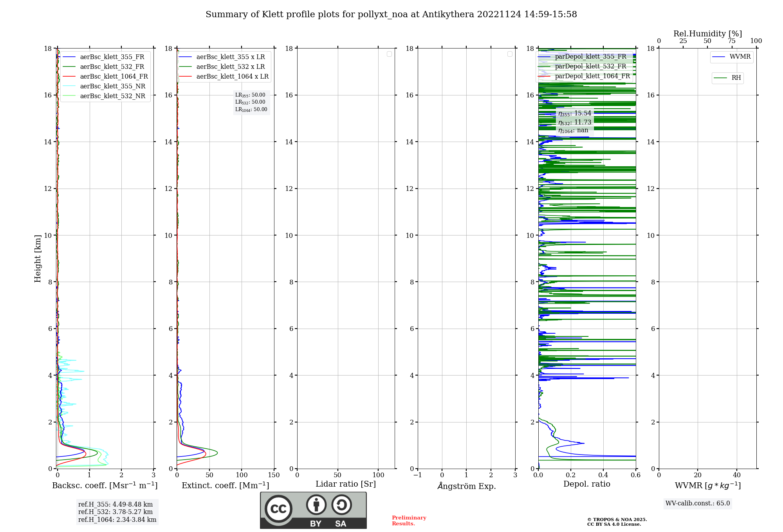Click the plot title 'Summary of Klett profile plots'
The height and width of the screenshot is (532, 783).
tap(391, 14)
